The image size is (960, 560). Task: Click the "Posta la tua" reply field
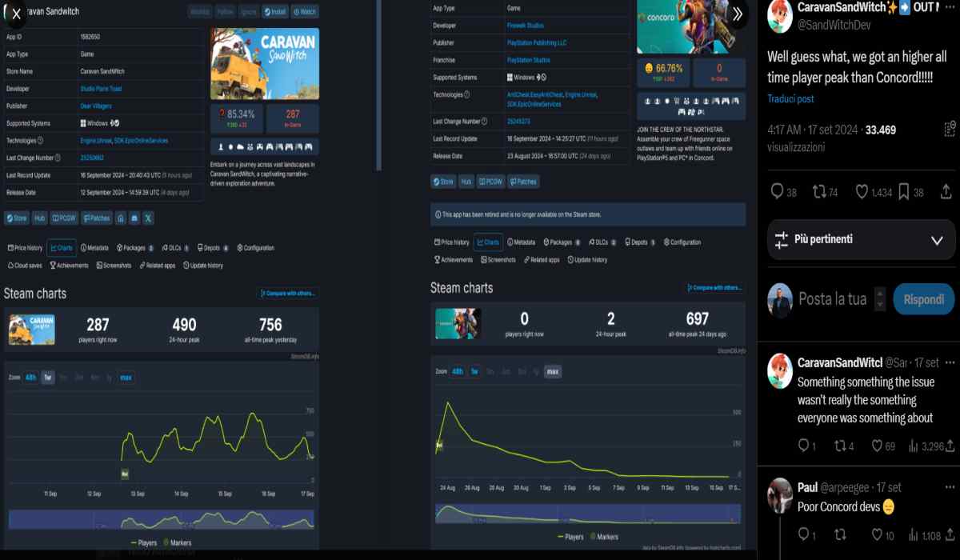click(832, 299)
